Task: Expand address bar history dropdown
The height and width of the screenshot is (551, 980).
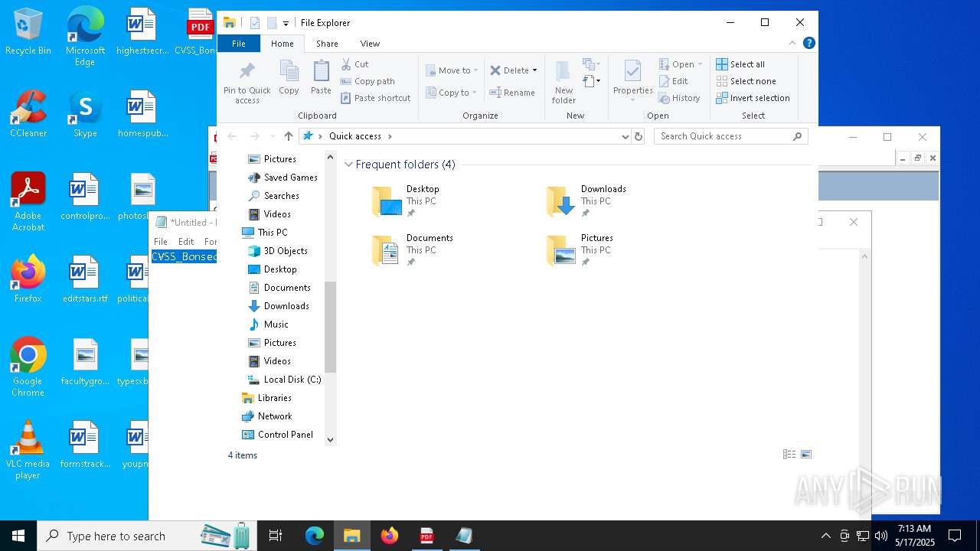Action: pyautogui.click(x=626, y=136)
